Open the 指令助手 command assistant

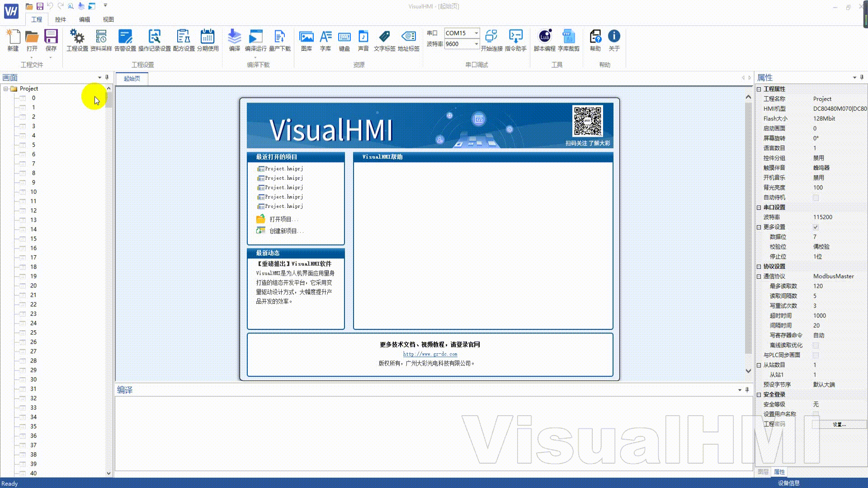click(516, 40)
